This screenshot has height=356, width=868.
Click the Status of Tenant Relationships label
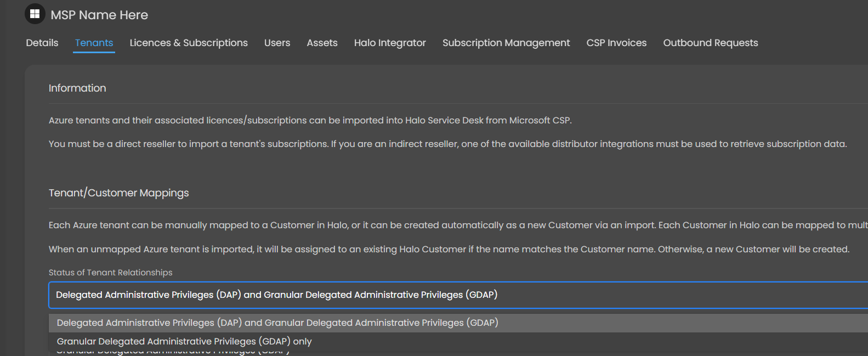(110, 273)
